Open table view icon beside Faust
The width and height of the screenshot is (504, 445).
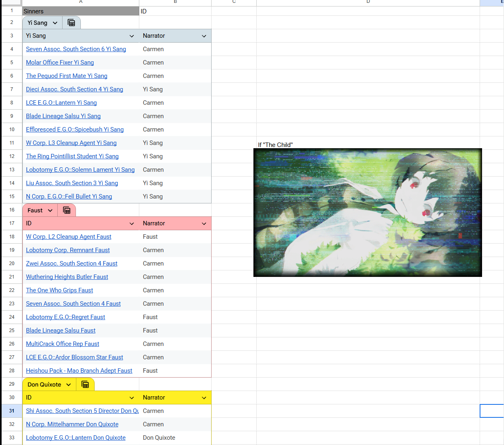(67, 210)
